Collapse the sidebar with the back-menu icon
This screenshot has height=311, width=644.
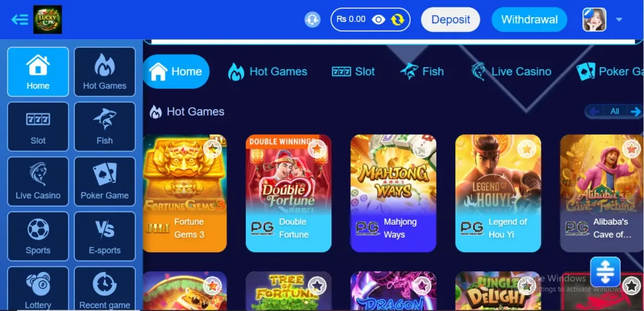coord(19,20)
